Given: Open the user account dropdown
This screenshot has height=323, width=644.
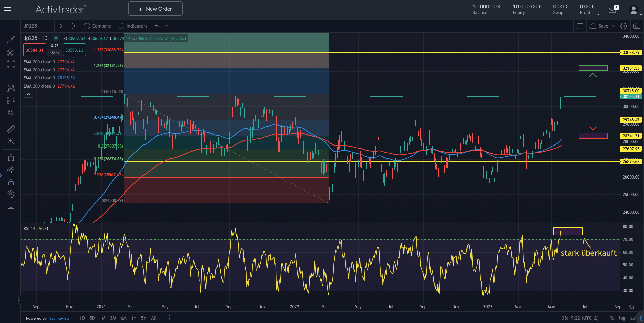Looking at the screenshot, I should click(x=635, y=11).
